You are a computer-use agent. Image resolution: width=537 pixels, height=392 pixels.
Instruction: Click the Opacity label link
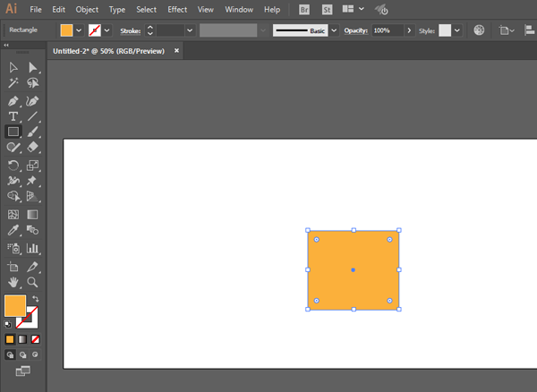pos(356,30)
